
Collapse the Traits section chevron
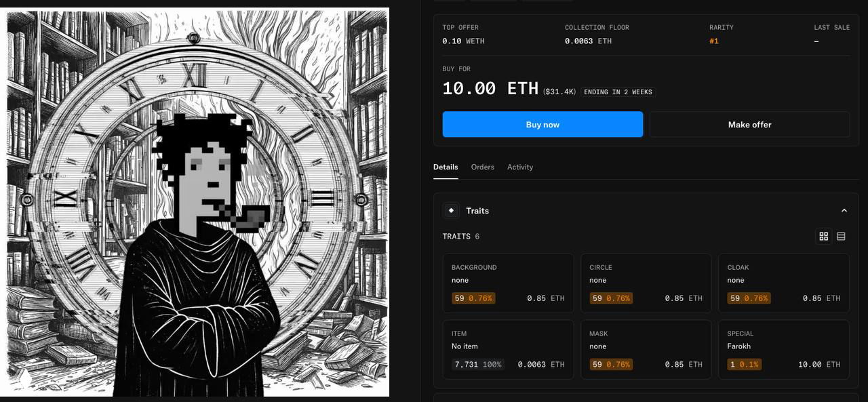point(844,211)
